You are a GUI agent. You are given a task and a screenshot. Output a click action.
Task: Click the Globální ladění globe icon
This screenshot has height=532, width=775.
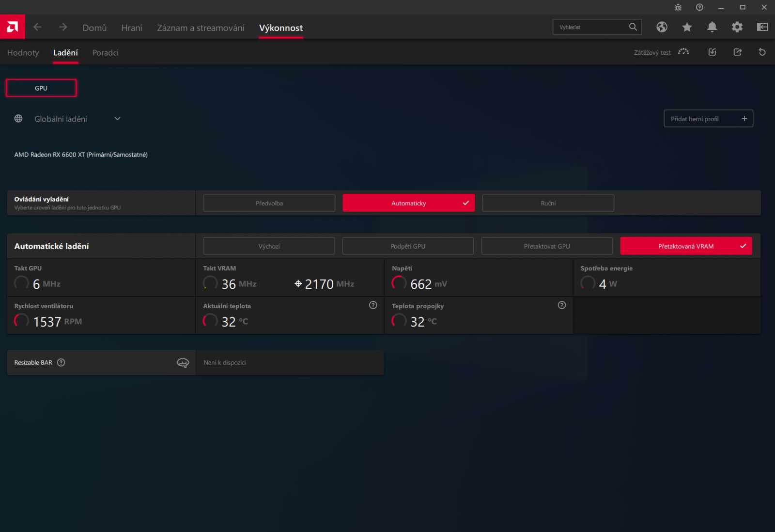point(18,119)
